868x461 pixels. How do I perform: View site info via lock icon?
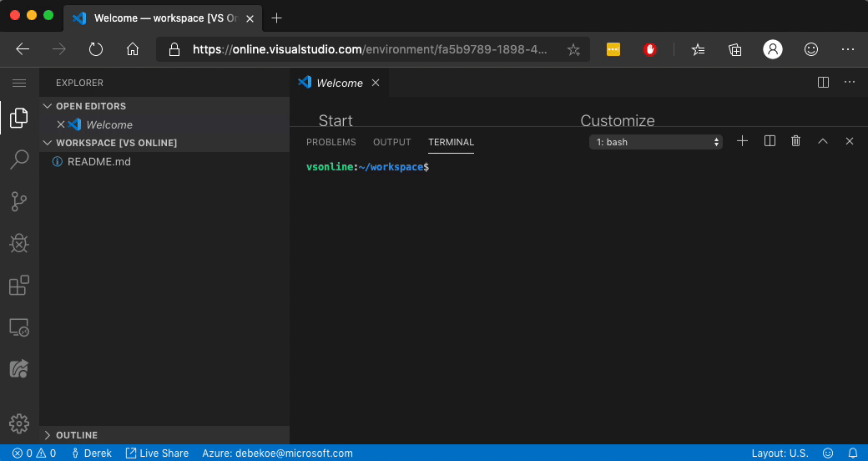coord(174,49)
